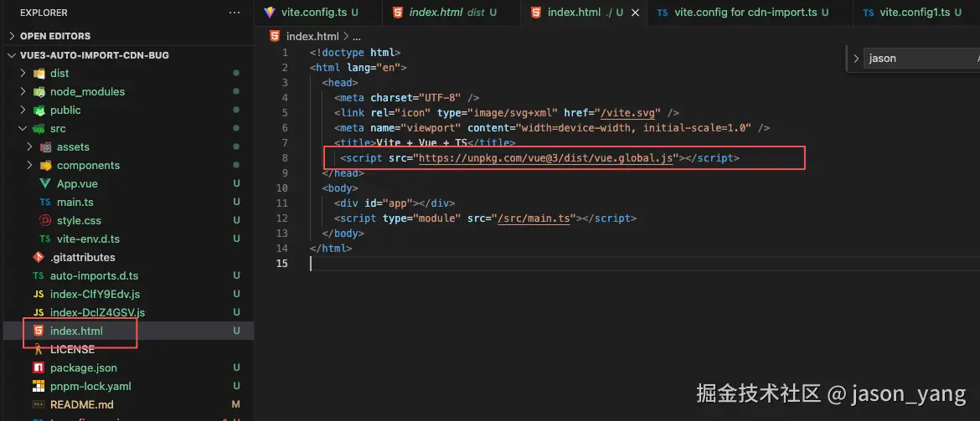Follow the /vite.svg href link
Screen dimensions: 980x421
(628, 113)
